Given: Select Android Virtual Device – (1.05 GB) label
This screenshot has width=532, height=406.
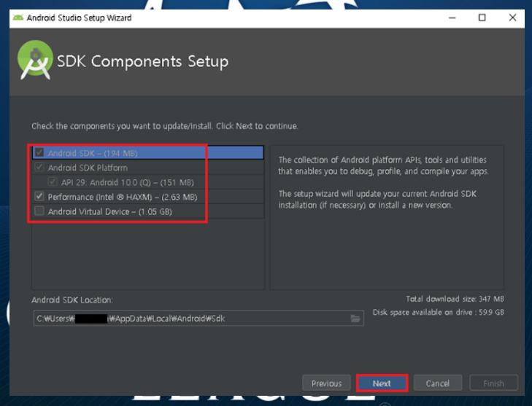Looking at the screenshot, I should pos(110,212).
